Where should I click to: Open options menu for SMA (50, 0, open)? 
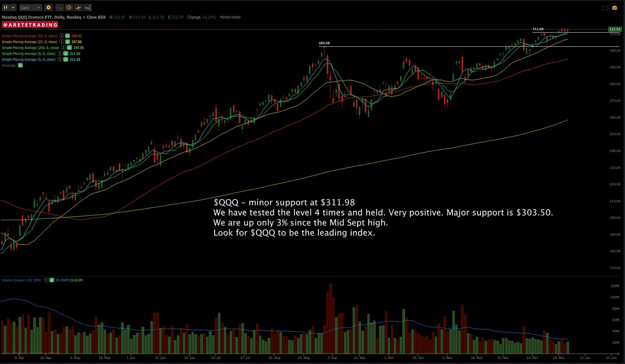[x=62, y=36]
